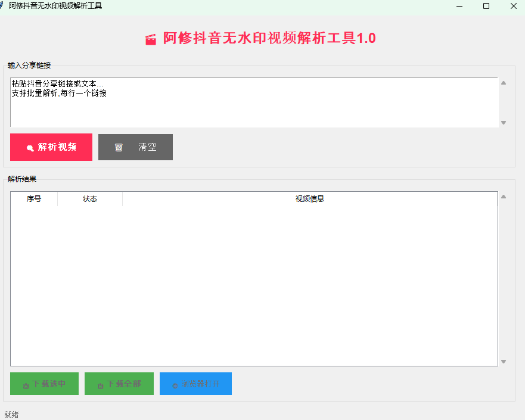Click the 下载全部 download all button

(x=119, y=384)
